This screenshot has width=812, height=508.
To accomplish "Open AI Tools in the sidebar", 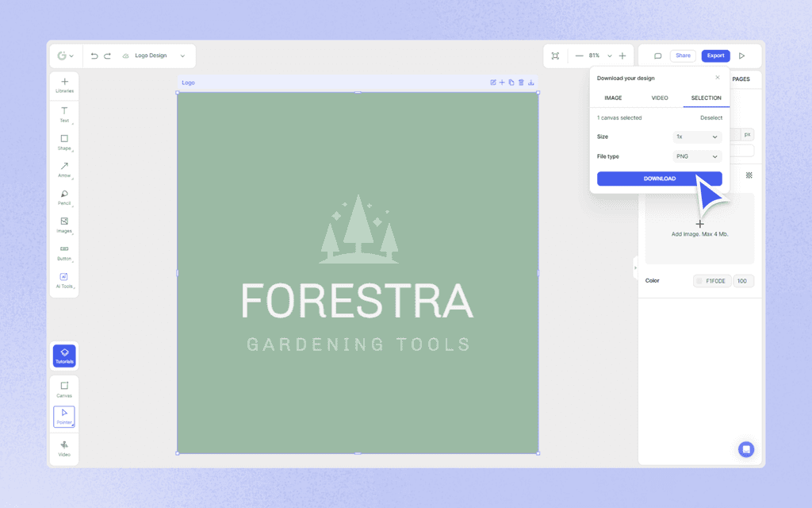I will pos(64,279).
